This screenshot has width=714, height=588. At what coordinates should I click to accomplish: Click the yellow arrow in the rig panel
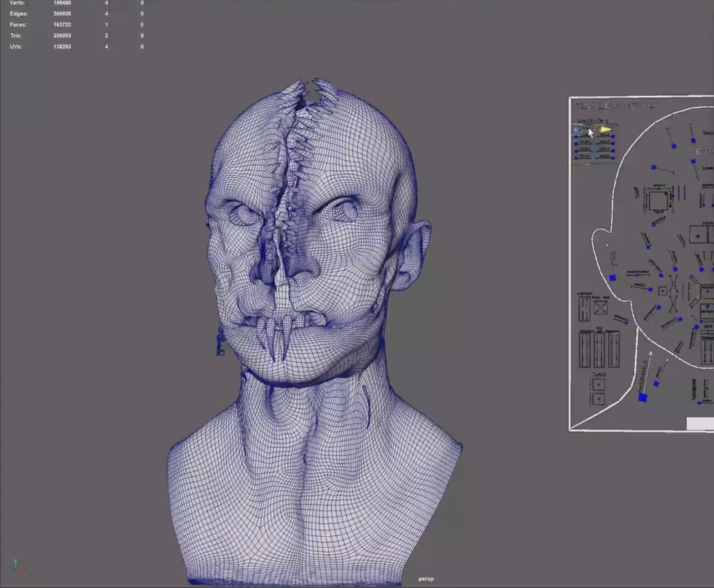[x=605, y=130]
